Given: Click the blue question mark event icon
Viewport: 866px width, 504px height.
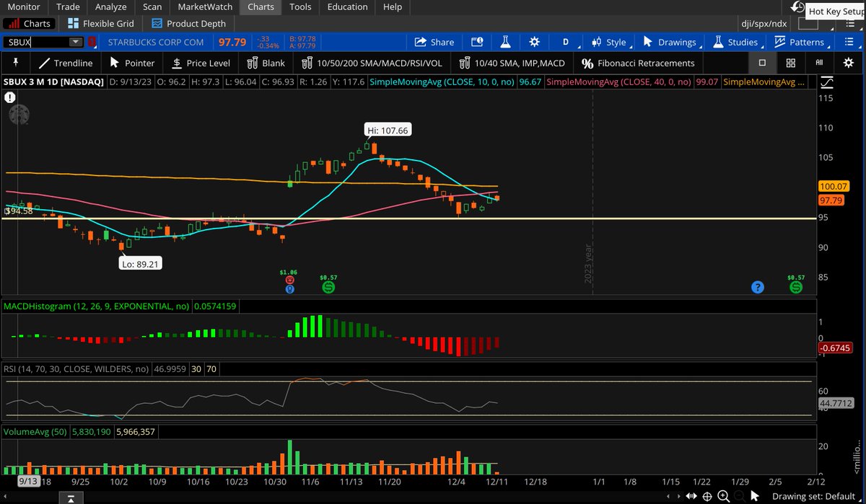Looking at the screenshot, I should tap(757, 287).
